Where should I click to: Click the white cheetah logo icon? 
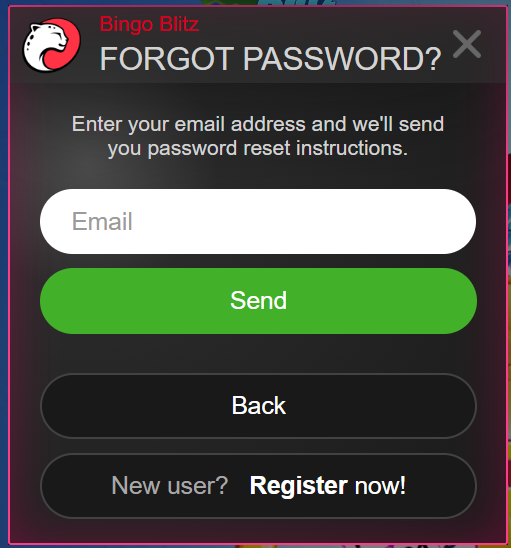(51, 45)
